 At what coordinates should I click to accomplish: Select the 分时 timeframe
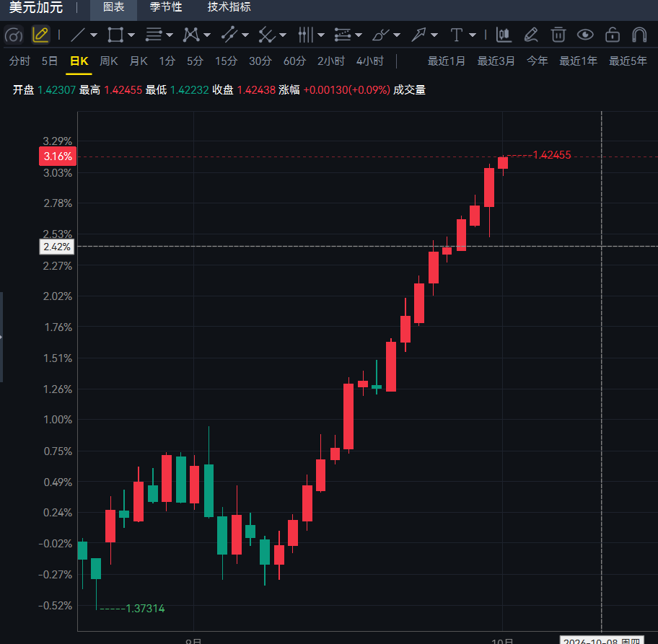(x=19, y=61)
